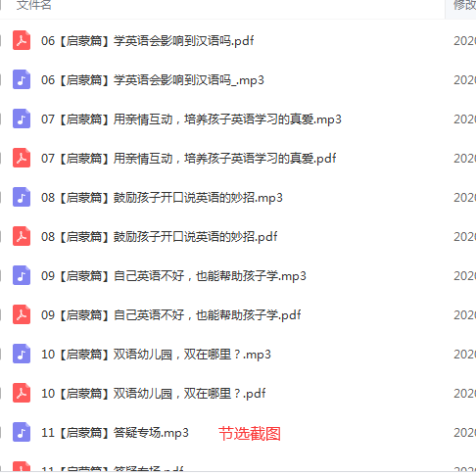Sort by the 文件名 column header
This screenshot has height=476, width=476.
(x=34, y=5)
